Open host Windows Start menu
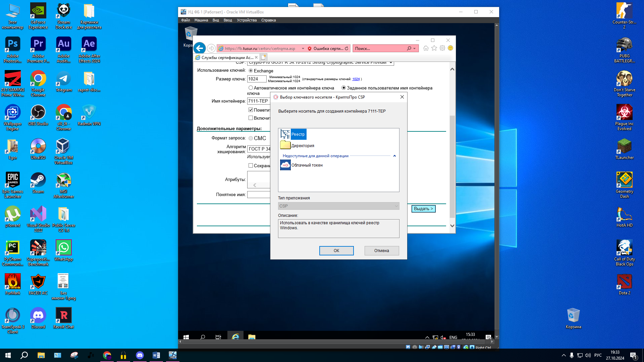Screen dimensions: 644x362 tap(8, 355)
